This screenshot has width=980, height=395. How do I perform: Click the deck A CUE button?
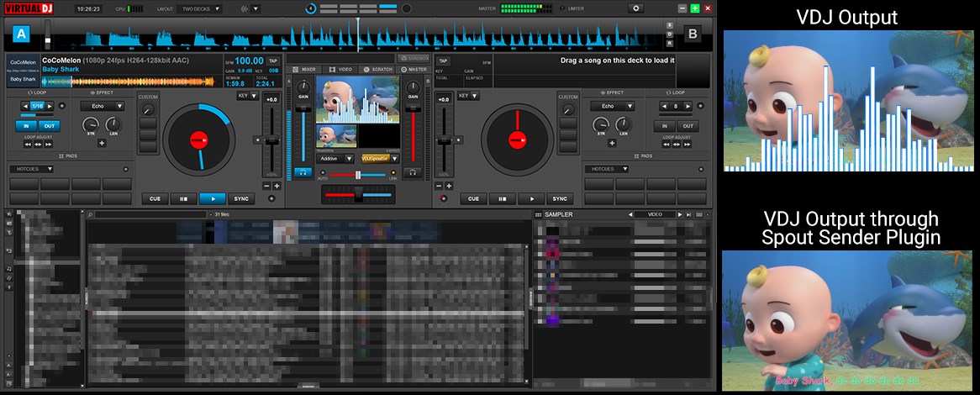155,198
